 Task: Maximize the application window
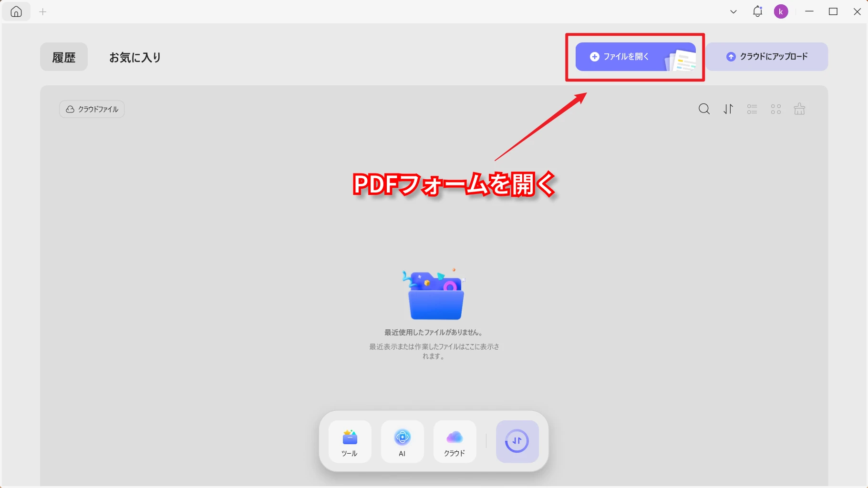tap(833, 11)
